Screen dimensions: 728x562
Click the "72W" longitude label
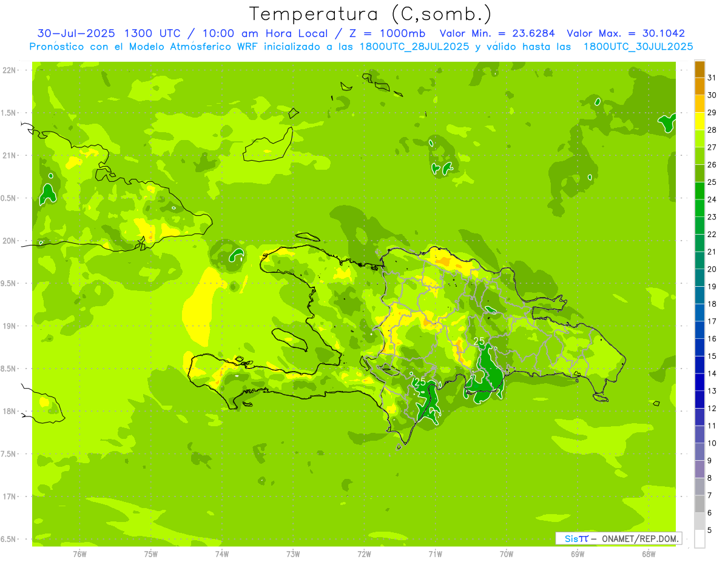(x=364, y=554)
